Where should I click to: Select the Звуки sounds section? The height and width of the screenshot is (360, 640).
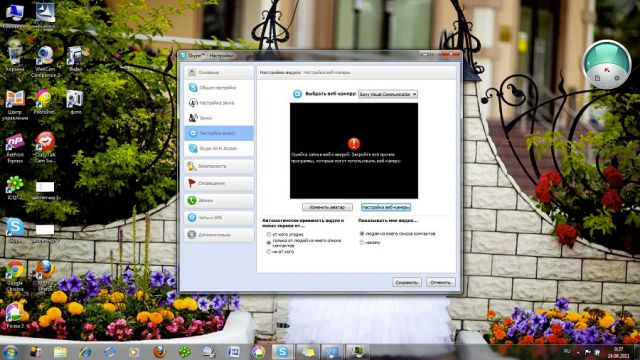(219, 118)
